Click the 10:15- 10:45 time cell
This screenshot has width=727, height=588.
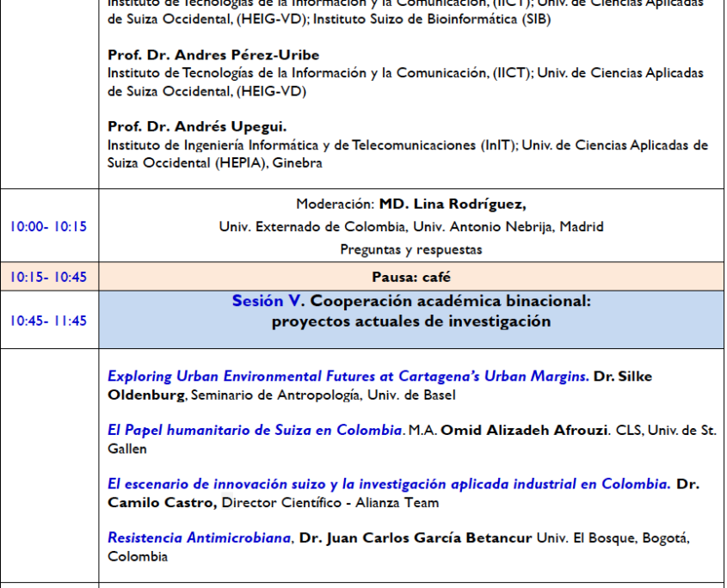tap(49, 277)
